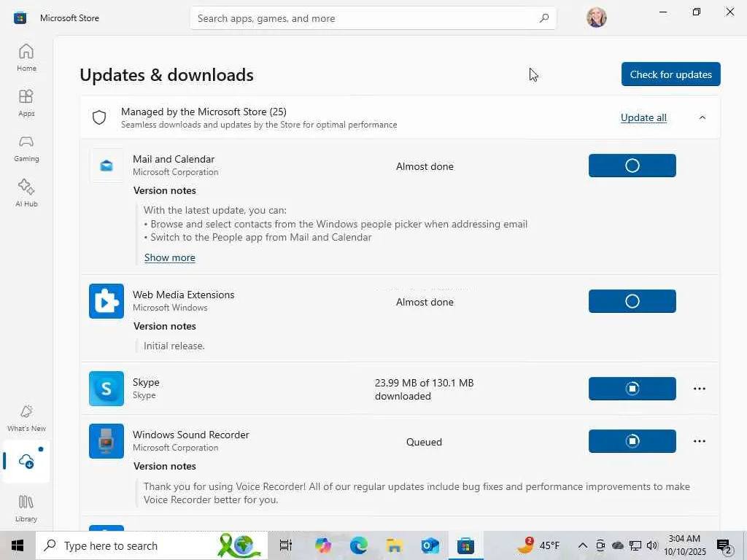The width and height of the screenshot is (747, 560).
Task: Go to the Home section in sidebar
Action: pyautogui.click(x=26, y=58)
